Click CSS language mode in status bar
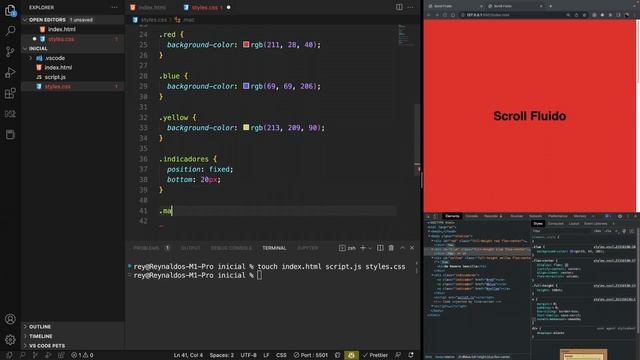This screenshot has width=640, height=360. 281,355
